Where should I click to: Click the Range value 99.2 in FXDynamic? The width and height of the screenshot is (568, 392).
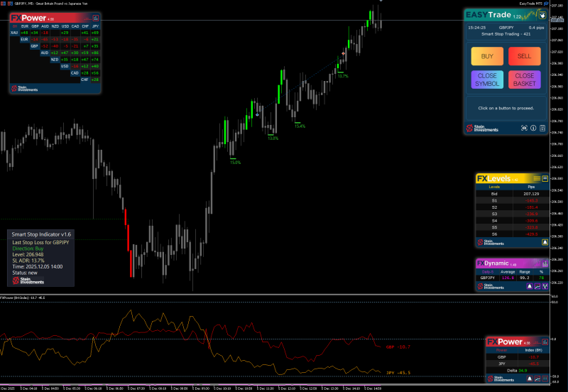(525, 278)
